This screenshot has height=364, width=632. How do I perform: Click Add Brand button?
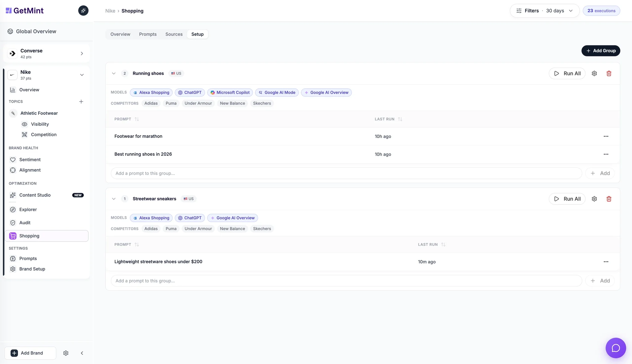(x=30, y=353)
